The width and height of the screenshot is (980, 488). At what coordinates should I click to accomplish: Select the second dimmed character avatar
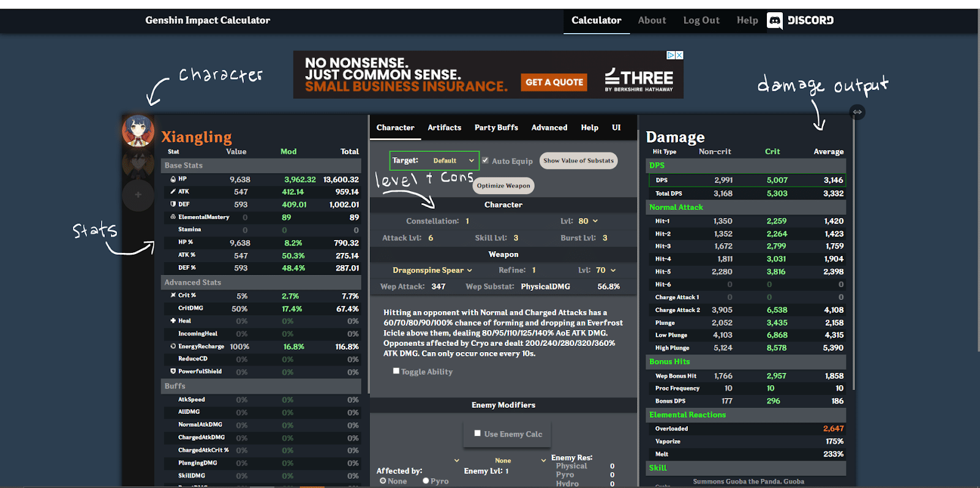(138, 163)
